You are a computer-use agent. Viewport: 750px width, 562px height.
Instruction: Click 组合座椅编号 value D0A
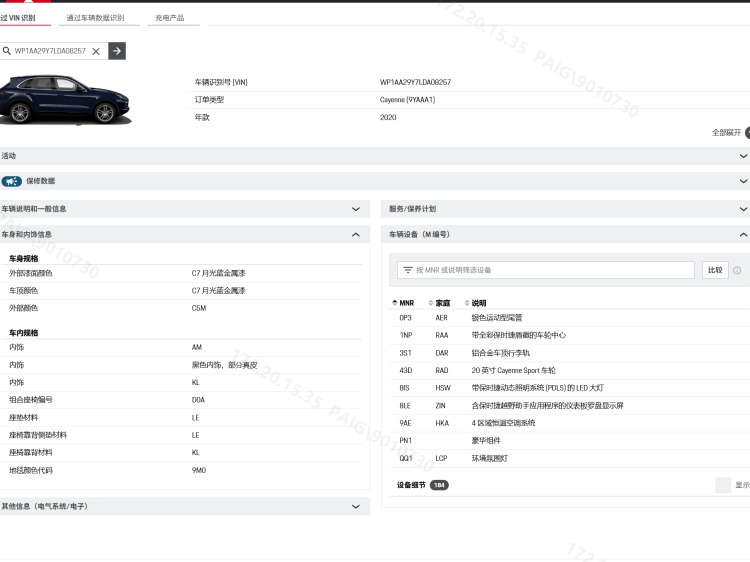coord(198,400)
